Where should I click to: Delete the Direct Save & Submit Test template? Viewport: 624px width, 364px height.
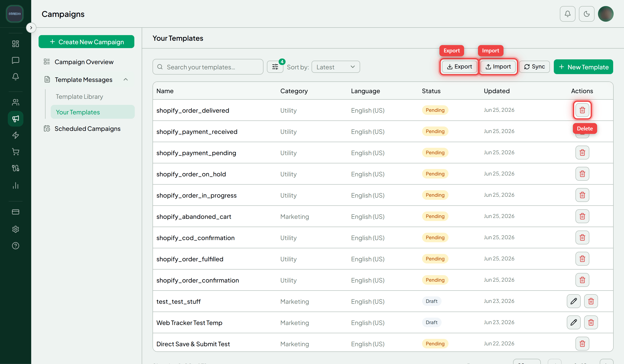point(582,344)
